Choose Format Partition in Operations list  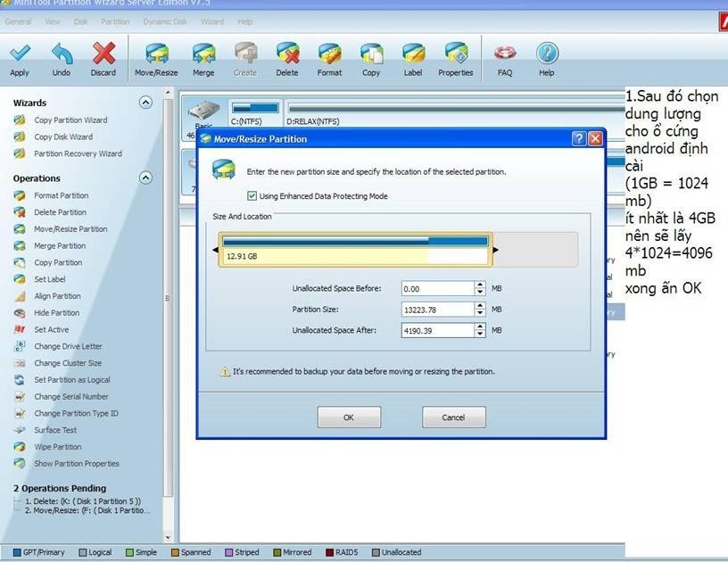click(61, 196)
